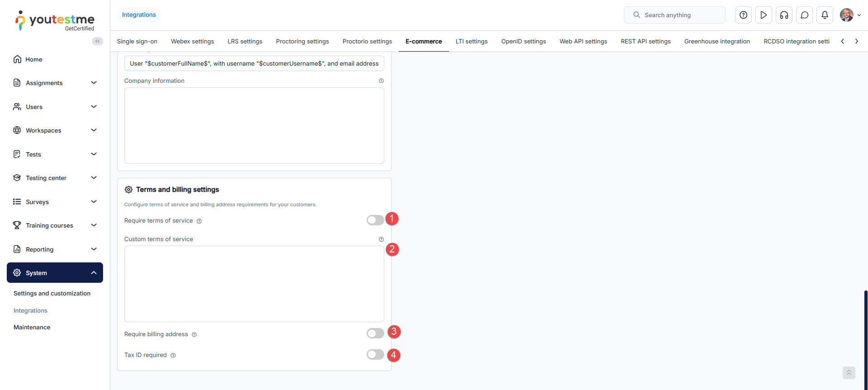Viewport: 868px width, 390px height.
Task: Expand the Surveys menu chevron
Action: coord(94,202)
